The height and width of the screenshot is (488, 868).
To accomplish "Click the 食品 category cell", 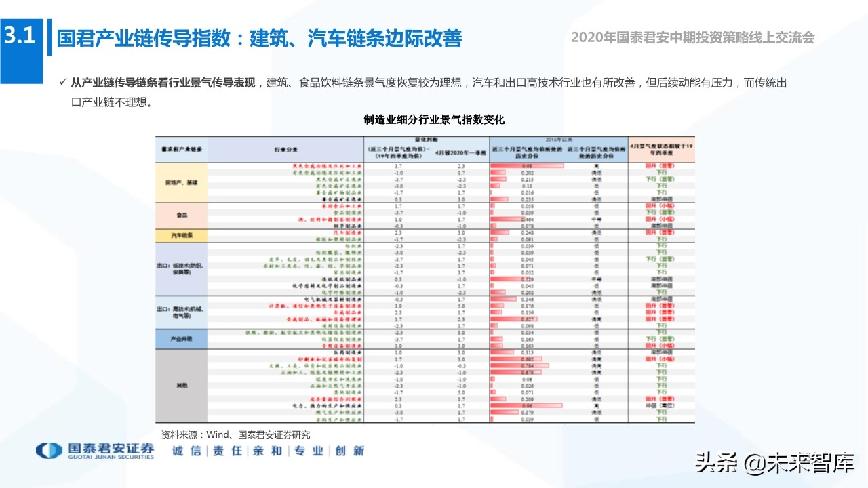I will click(182, 216).
